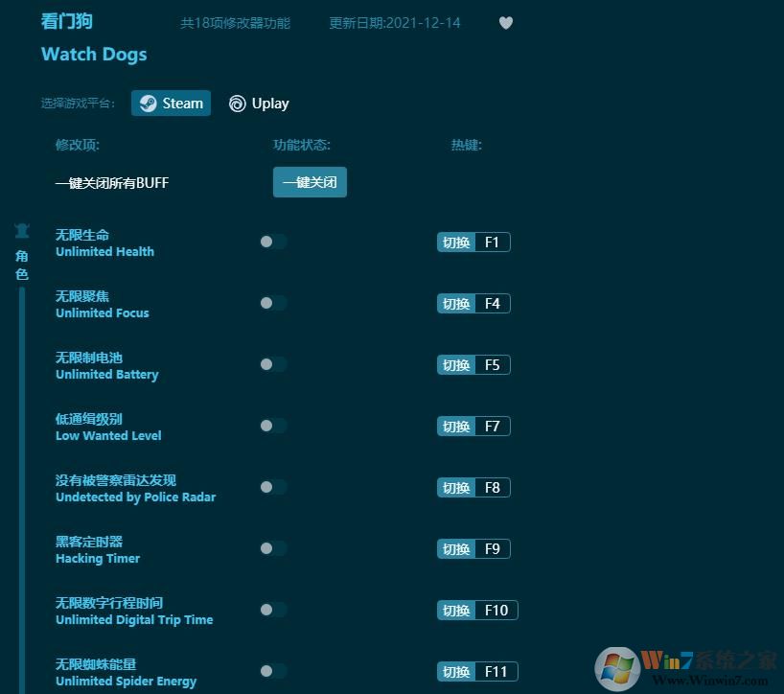The width and height of the screenshot is (784, 694).
Task: Toggle Low Wanted Level switch
Action: 273,426
